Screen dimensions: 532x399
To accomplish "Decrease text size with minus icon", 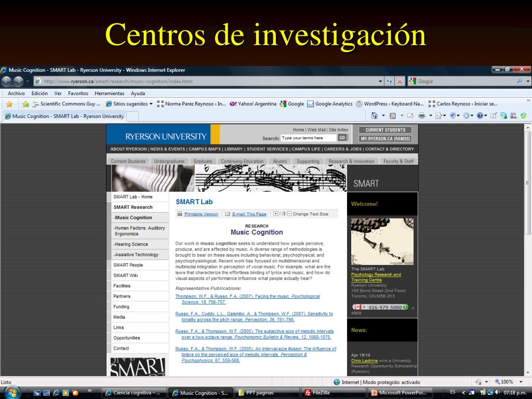I will [x=289, y=214].
